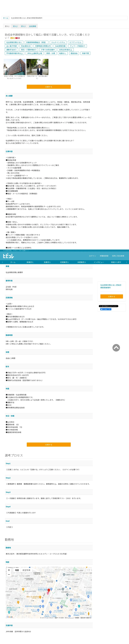This screenshot has width=129, height=644.
Task: Open 急募求人 in the navigation bar
Action: coord(47,262)
